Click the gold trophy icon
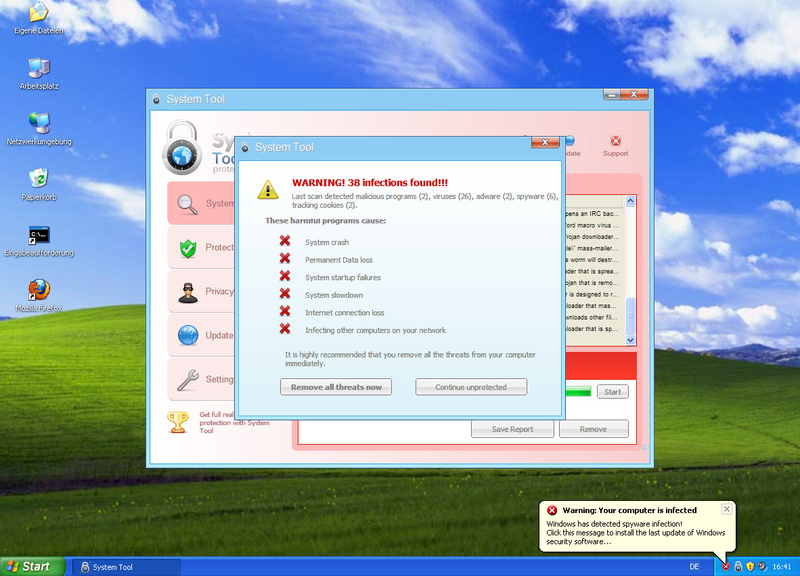 [x=177, y=422]
